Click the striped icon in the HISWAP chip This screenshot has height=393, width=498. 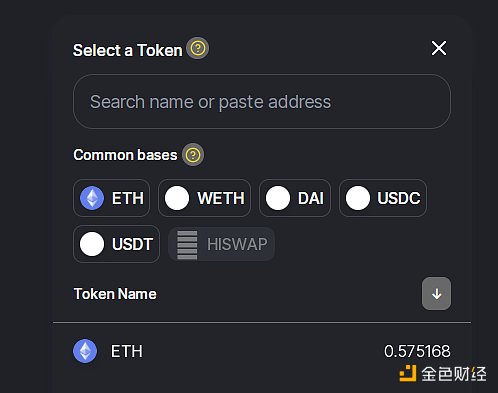pos(187,245)
